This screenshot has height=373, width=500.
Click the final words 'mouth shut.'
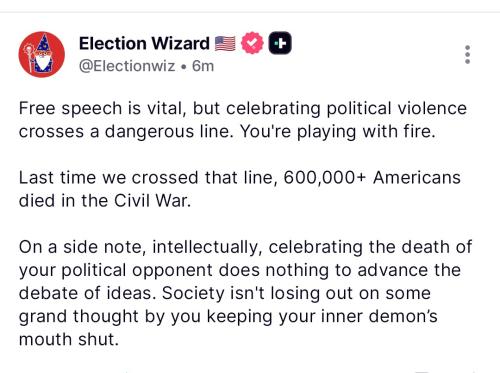tap(69, 339)
